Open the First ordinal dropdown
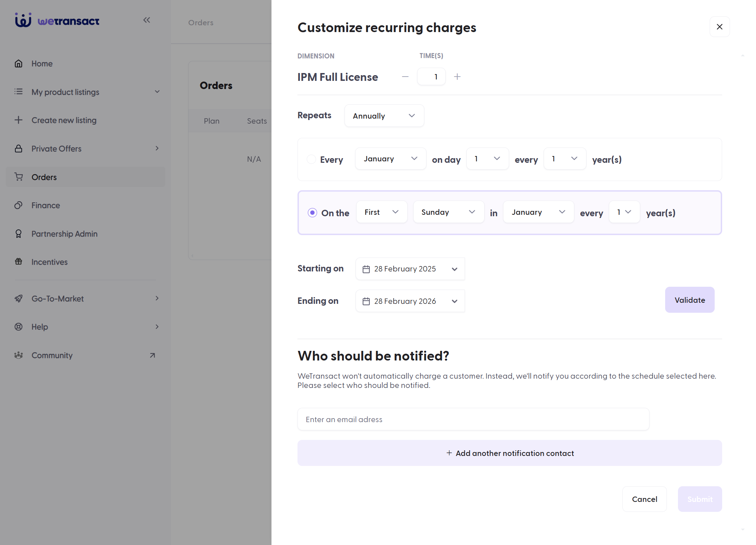The height and width of the screenshot is (545, 756). coord(382,212)
